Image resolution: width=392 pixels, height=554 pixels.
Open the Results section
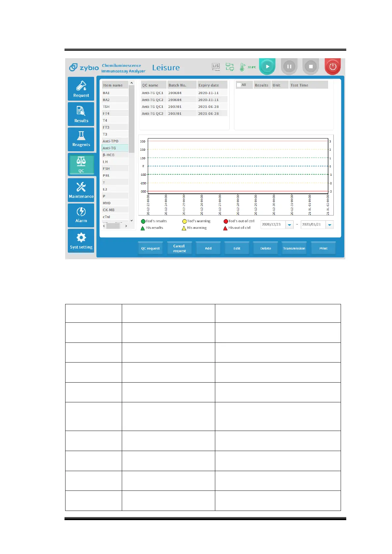click(81, 114)
